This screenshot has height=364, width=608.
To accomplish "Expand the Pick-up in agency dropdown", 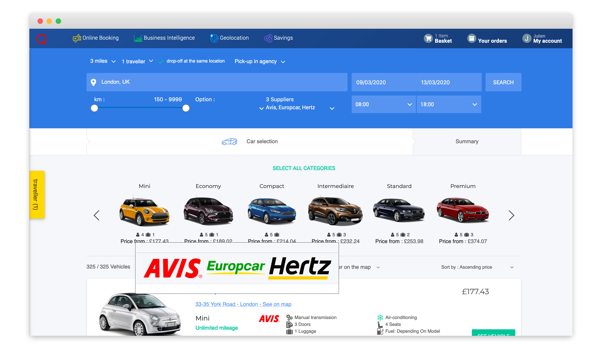I will coord(260,61).
